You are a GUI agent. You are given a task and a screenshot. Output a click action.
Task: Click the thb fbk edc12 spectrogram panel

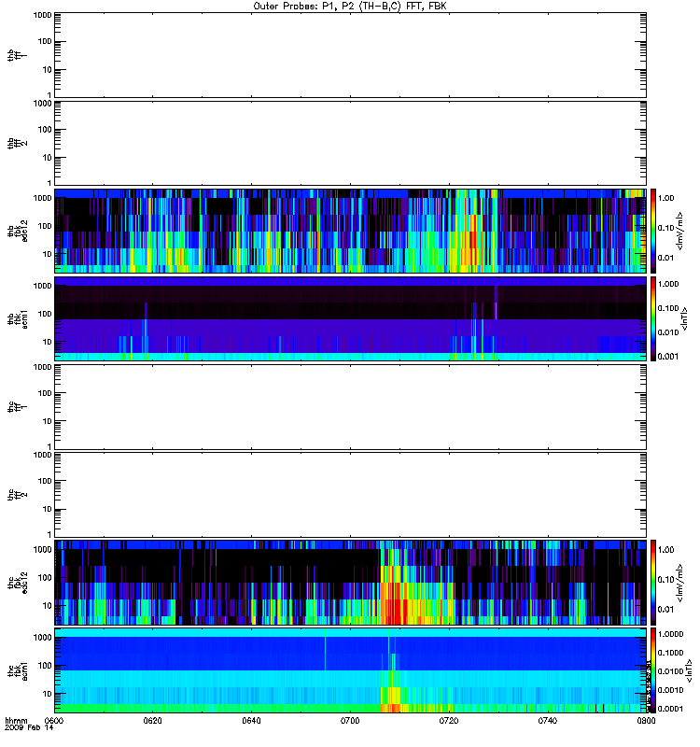(351, 231)
